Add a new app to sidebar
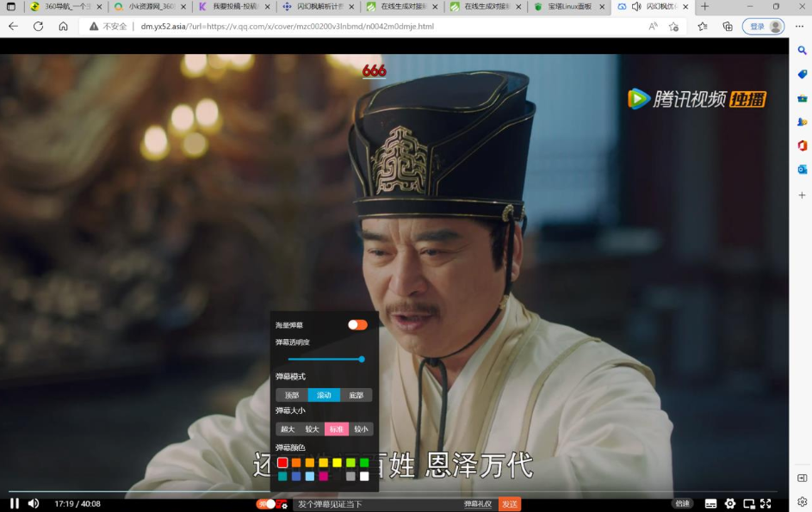The image size is (812, 512). click(803, 195)
